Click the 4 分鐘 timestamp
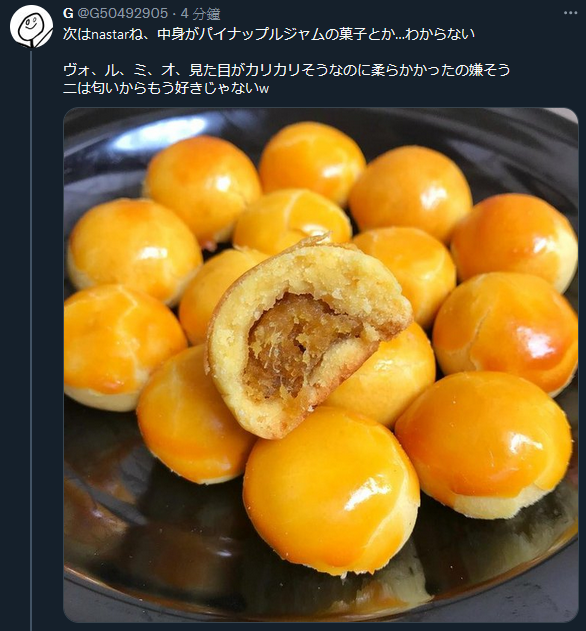 click(x=200, y=14)
